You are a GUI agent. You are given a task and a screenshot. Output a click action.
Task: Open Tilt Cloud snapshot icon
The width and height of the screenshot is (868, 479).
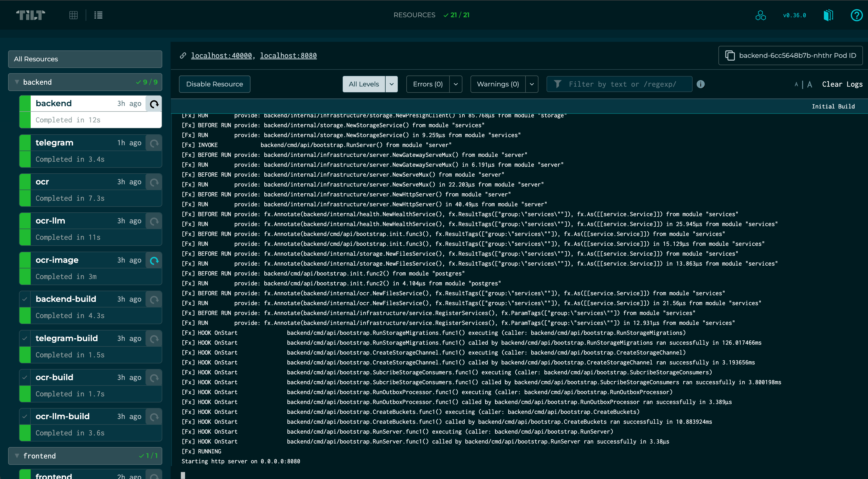[761, 15]
